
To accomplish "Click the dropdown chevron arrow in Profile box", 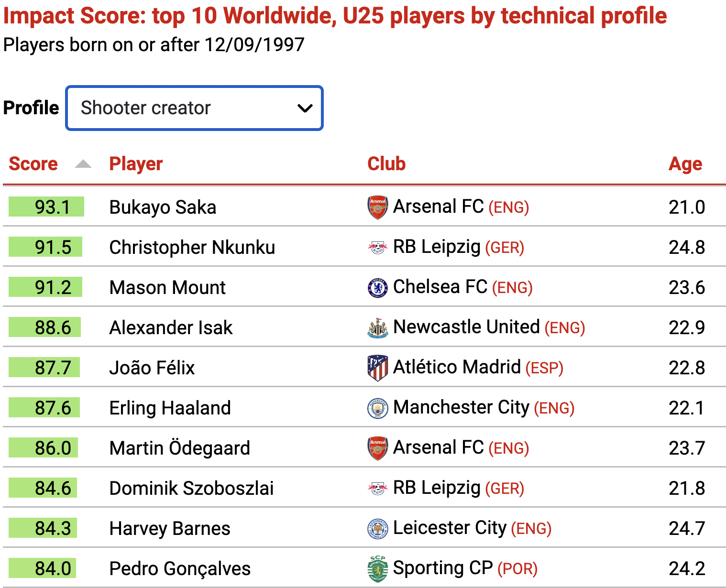I will click(x=305, y=109).
